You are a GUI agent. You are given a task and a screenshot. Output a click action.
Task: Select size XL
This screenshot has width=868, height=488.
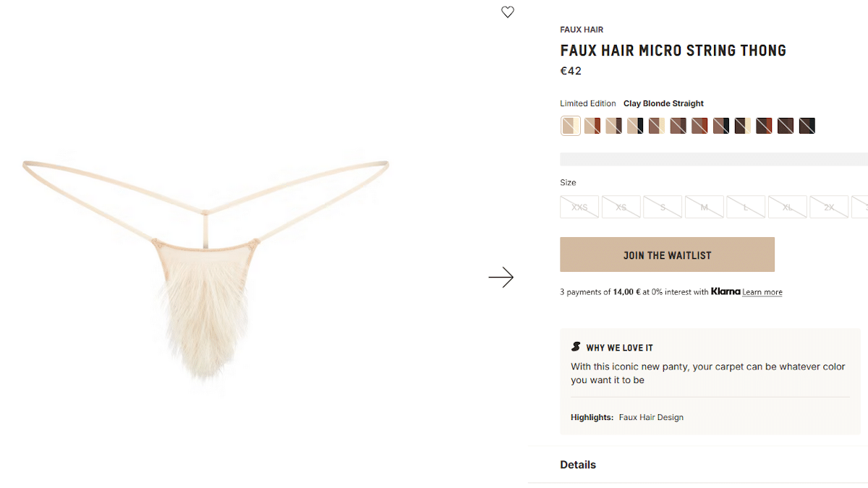pos(788,207)
